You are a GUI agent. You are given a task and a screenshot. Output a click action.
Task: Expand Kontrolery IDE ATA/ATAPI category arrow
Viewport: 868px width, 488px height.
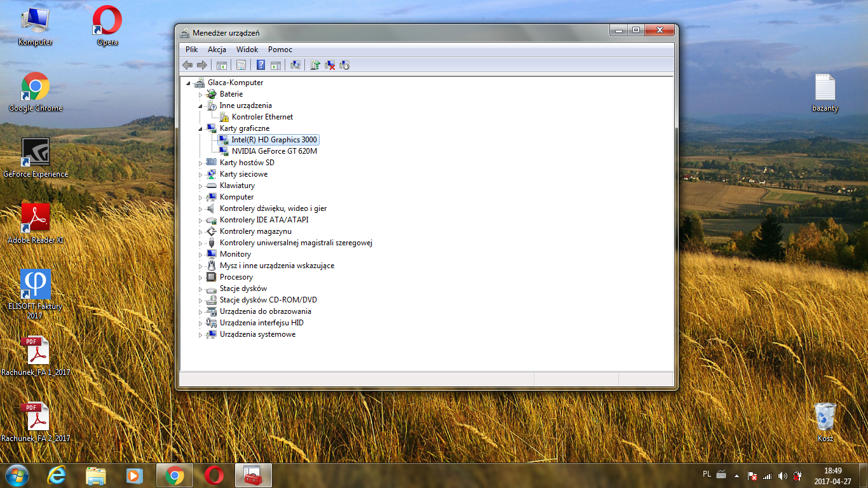200,220
